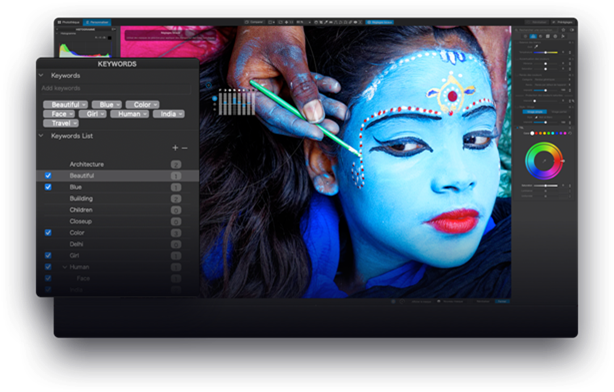Open the Face keyword tag dropdown

tap(71, 114)
